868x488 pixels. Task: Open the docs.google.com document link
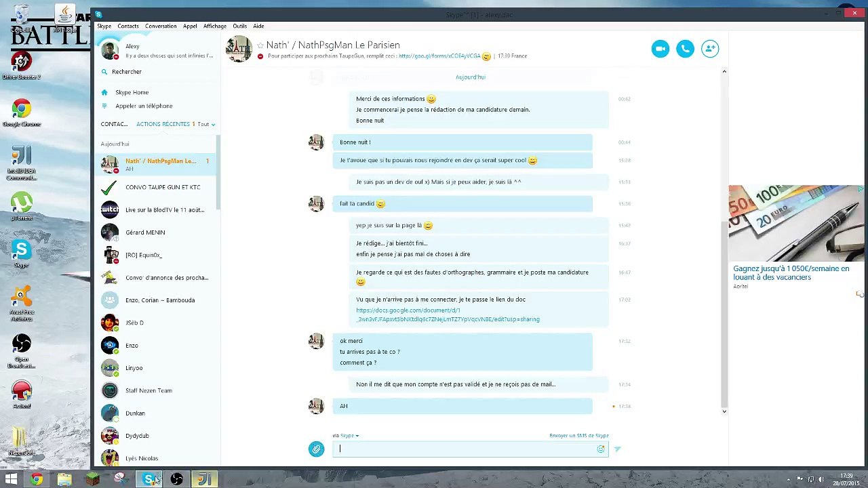click(x=448, y=314)
